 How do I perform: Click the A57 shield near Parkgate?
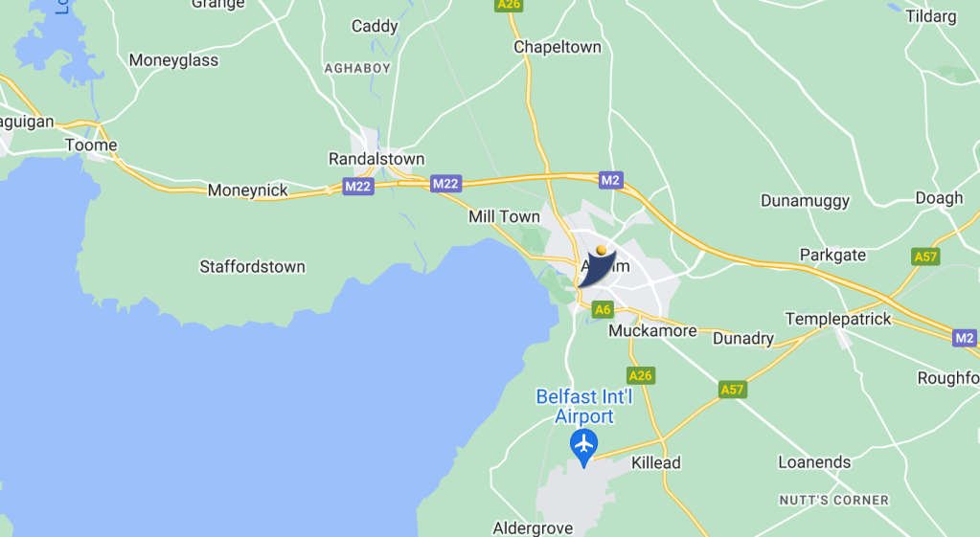pyautogui.click(x=925, y=257)
